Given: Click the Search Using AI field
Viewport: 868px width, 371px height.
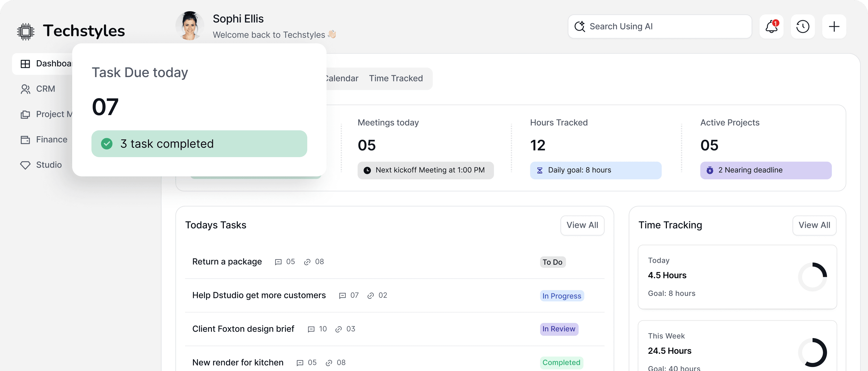Looking at the screenshot, I should pos(659,26).
